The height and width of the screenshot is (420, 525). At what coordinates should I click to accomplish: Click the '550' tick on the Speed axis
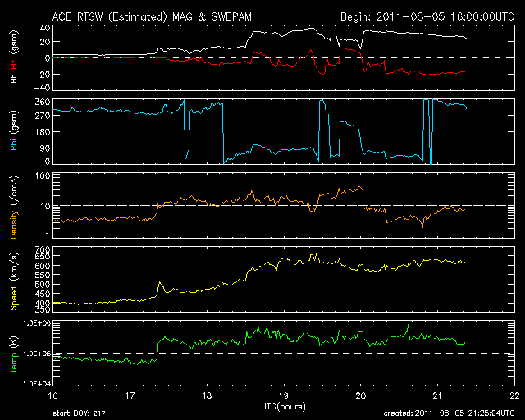pos(43,276)
